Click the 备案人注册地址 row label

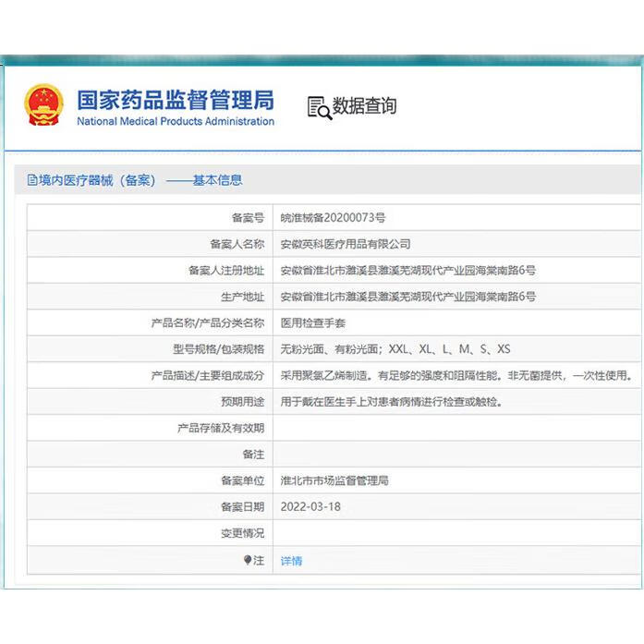click(226, 270)
